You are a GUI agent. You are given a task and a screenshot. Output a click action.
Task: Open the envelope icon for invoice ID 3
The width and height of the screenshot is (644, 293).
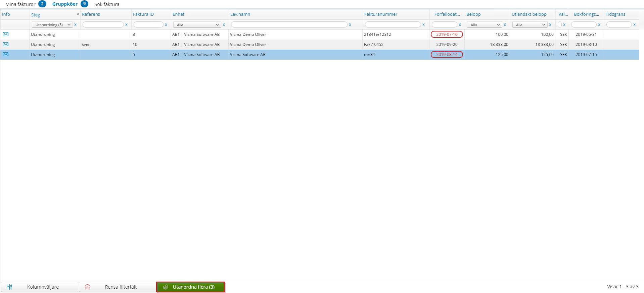pos(6,34)
